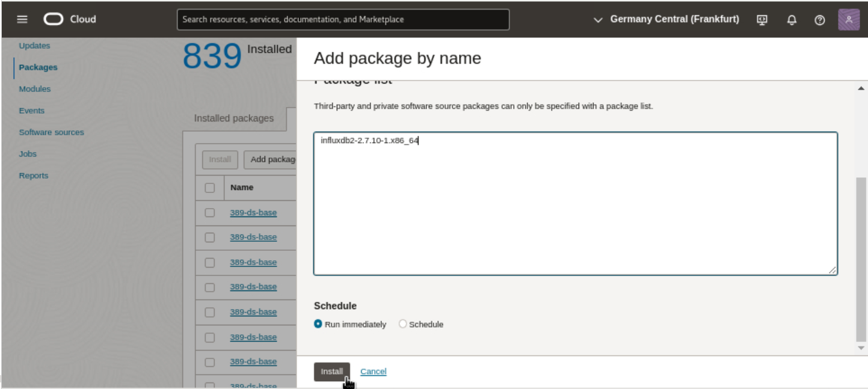Go to Updates in the sidebar
Viewport: 868px width, 389px height.
34,46
